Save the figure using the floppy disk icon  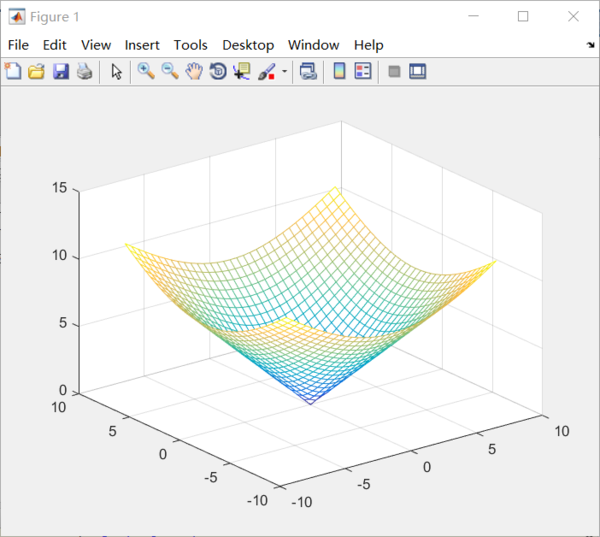point(60,71)
